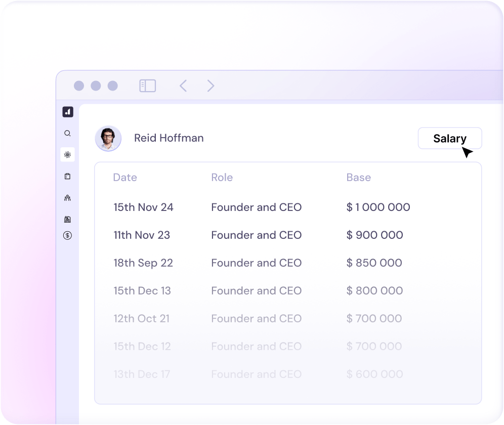Click the Base column header
The height and width of the screenshot is (425, 504).
point(358,178)
